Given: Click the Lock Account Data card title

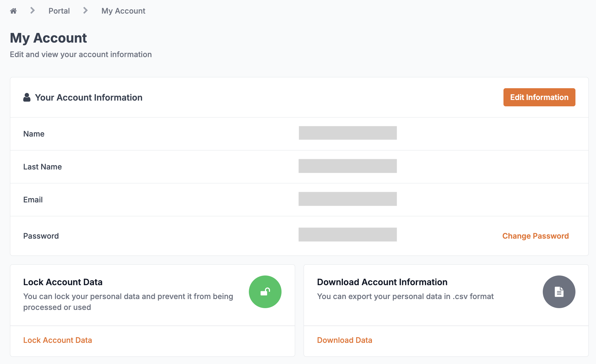Looking at the screenshot, I should 63,282.
